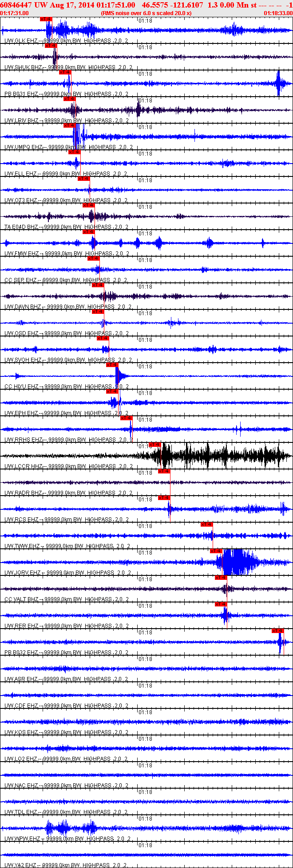
Task: Click the end time 01:18:33.00 label
Action: (278, 13)
